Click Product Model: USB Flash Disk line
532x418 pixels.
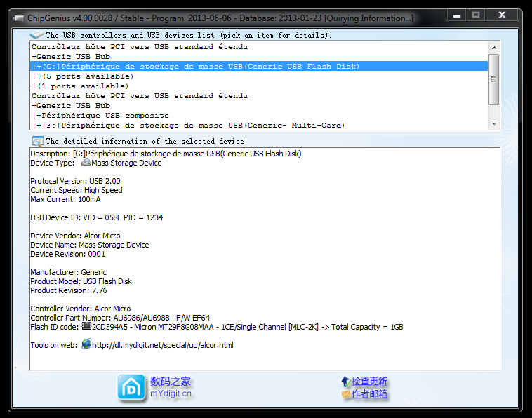81,281
